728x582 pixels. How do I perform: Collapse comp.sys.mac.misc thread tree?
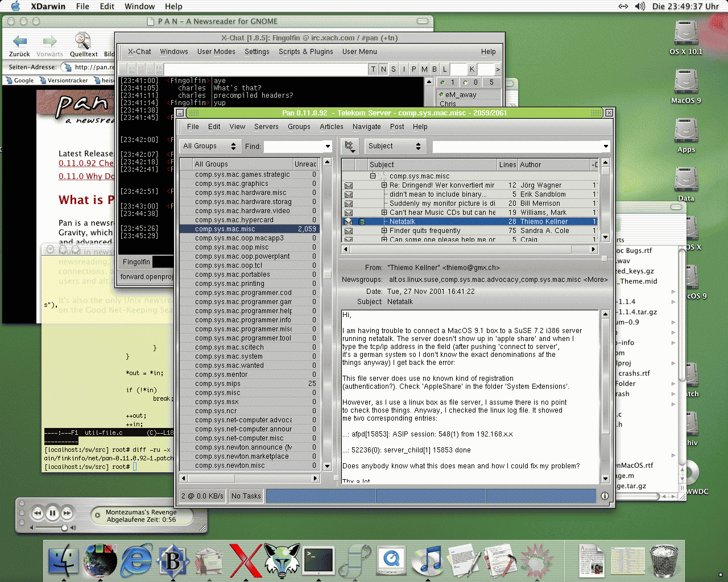tap(373, 176)
